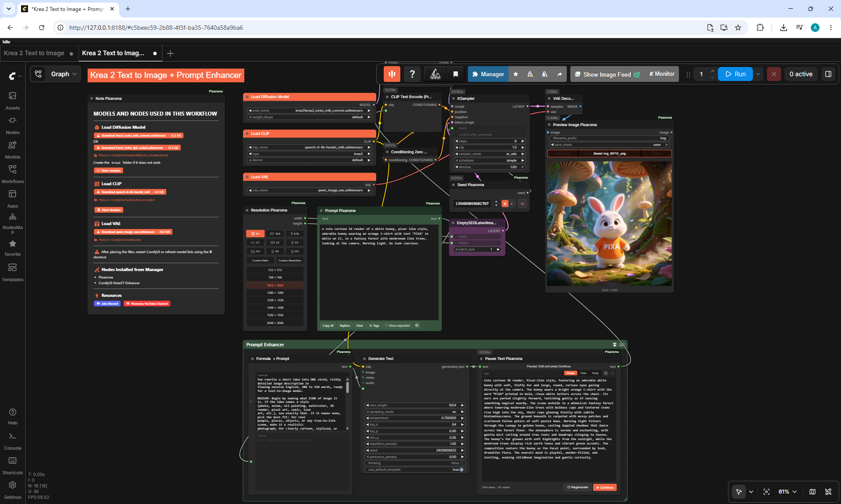Screen dimensions: 841x504
Task: Switch to first Krea 2 Text to Image tab
Action: click(39, 53)
